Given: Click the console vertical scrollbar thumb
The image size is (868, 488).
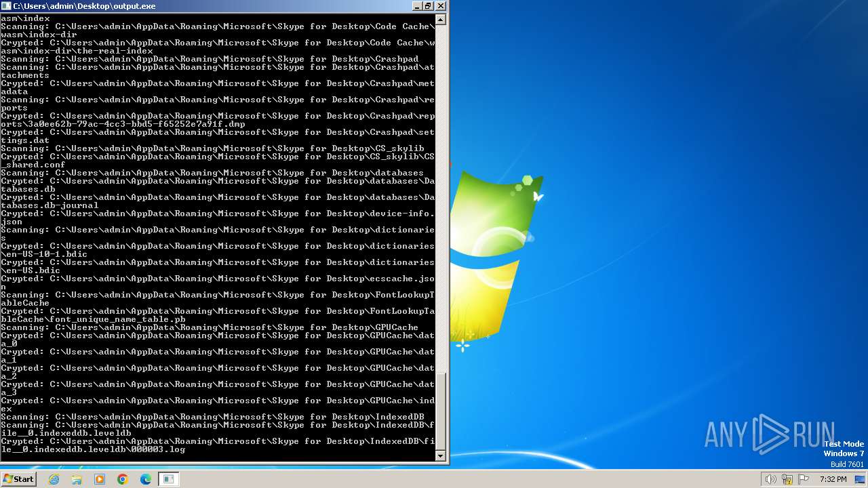Looking at the screenshot, I should 441,411.
